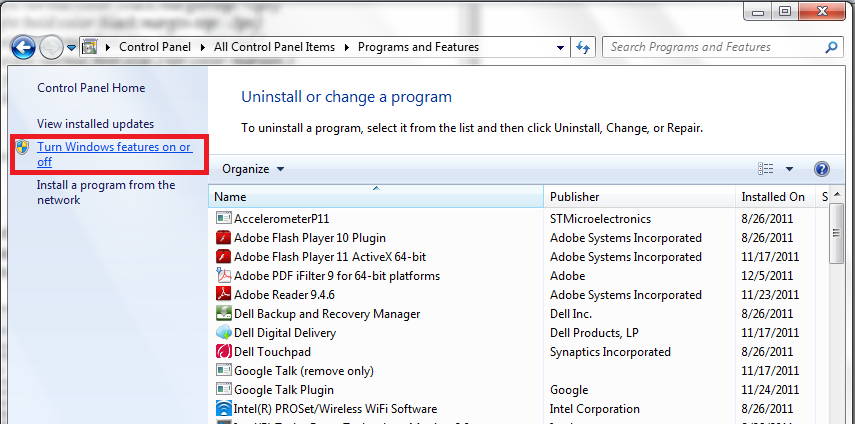
Task: Expand the view options dropdown arrow
Action: click(789, 169)
